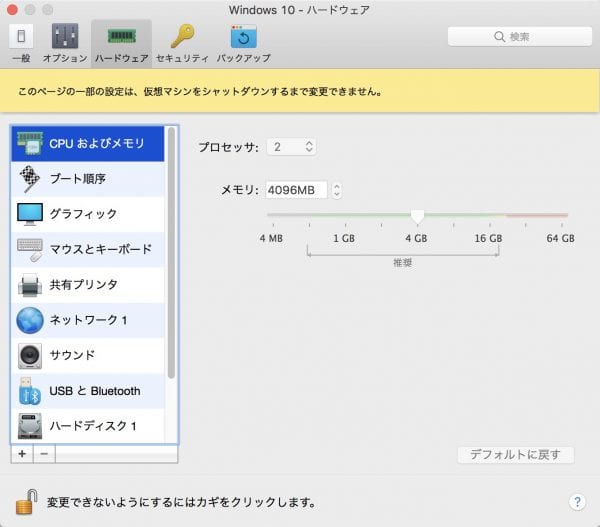Select the マウスとキーボード list row text
Viewport: 600px width, 527px height.
[x=101, y=250]
